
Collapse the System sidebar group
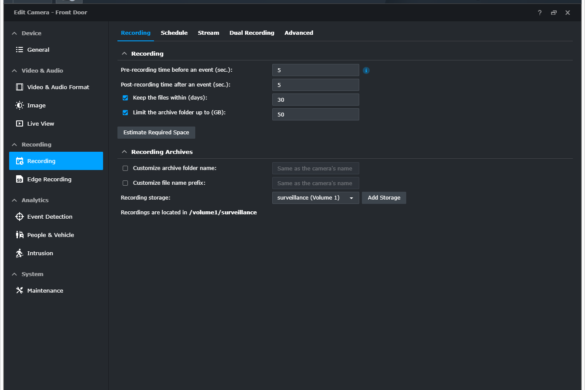[x=15, y=274]
